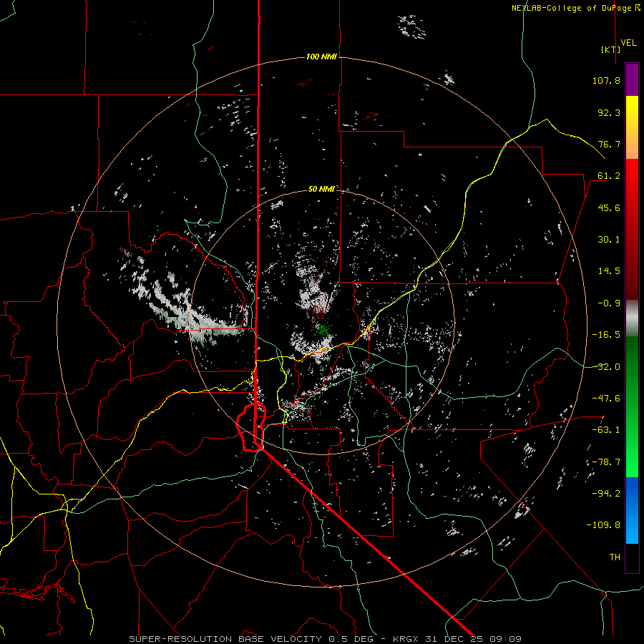Click the VEL legend title
The height and width of the screenshot is (644, 644).
coord(628,43)
